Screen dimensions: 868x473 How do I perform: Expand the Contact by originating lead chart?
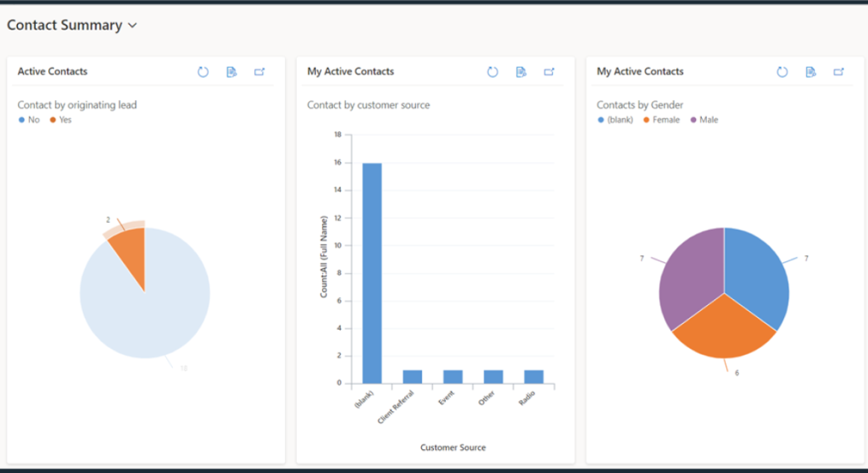tap(259, 72)
